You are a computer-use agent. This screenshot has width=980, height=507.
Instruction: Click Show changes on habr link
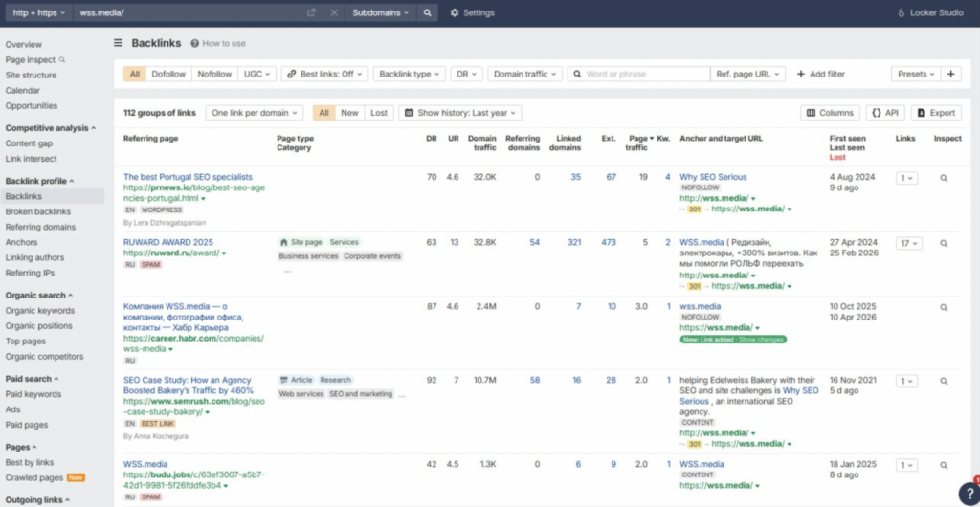[x=761, y=339]
